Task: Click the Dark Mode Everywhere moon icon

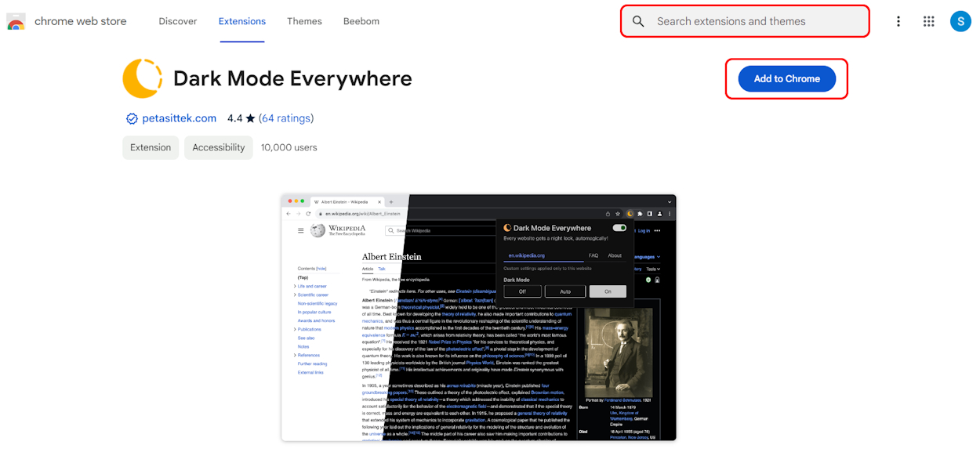Action: tap(141, 78)
